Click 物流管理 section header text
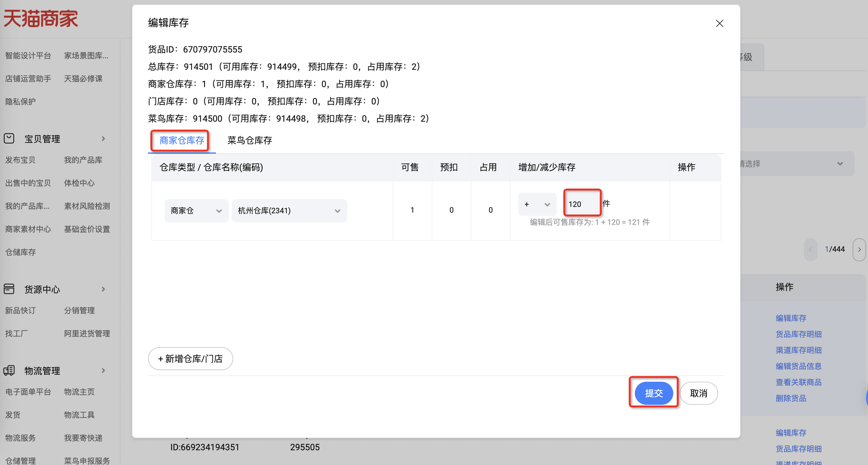The height and width of the screenshot is (465, 868). point(42,371)
